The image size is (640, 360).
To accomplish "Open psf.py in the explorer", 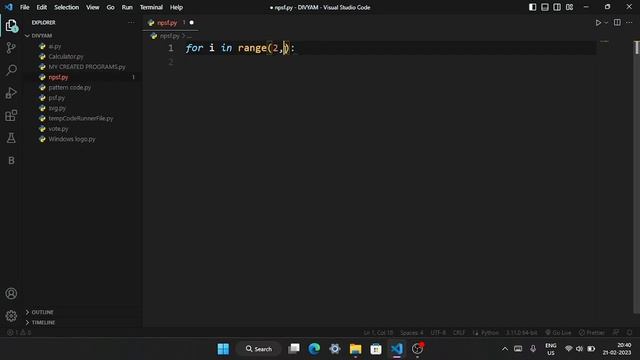I will [x=56, y=98].
